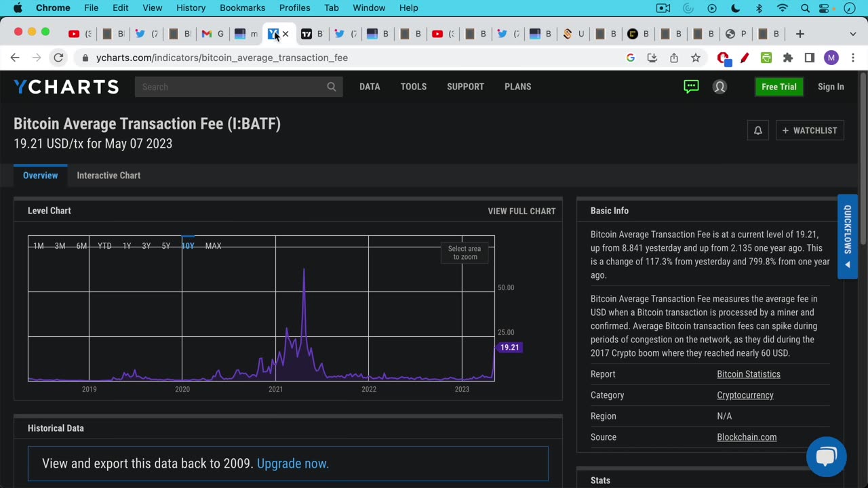Bookmark this page with star icon

click(x=696, y=58)
